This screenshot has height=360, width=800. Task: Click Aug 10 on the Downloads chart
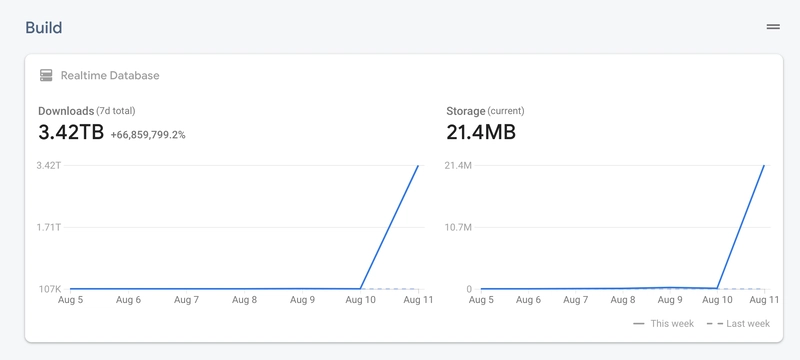360,300
